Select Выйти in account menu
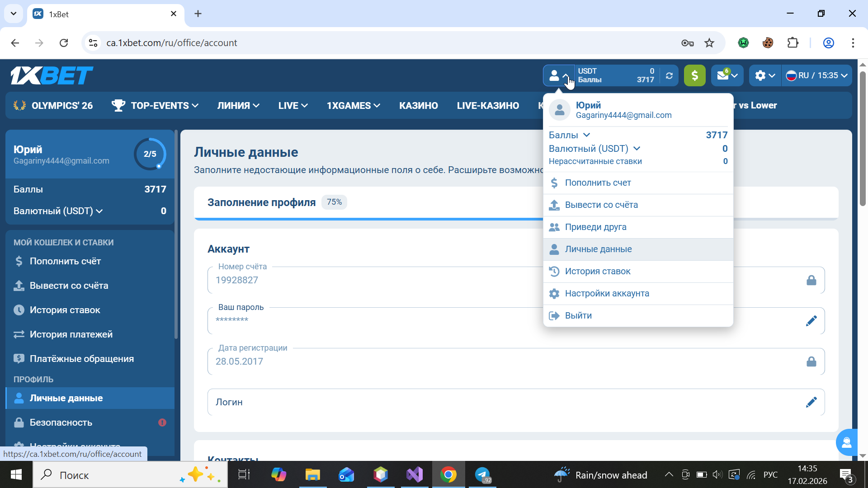This screenshot has height=488, width=868. point(578,316)
